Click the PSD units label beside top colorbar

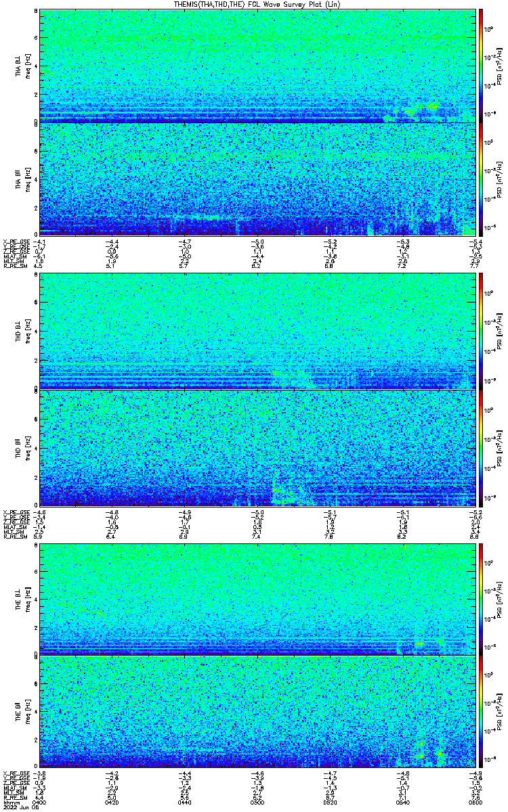(x=501, y=66)
